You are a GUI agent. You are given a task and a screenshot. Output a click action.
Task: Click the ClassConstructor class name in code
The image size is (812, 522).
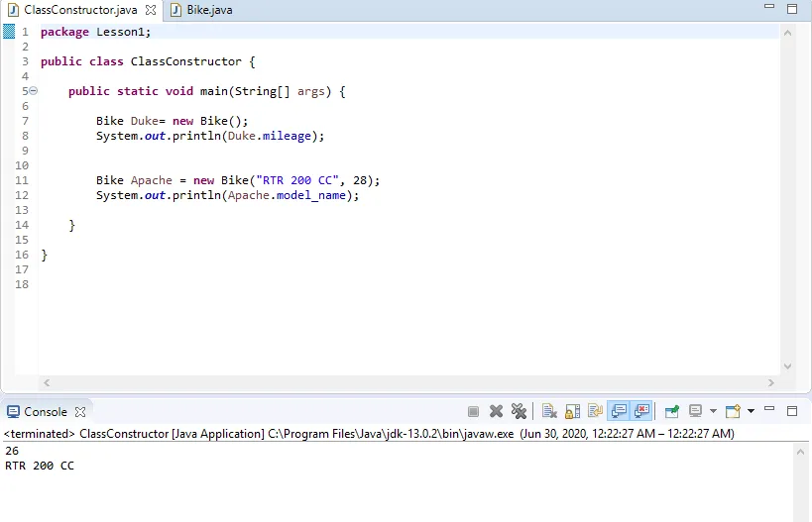(x=186, y=61)
